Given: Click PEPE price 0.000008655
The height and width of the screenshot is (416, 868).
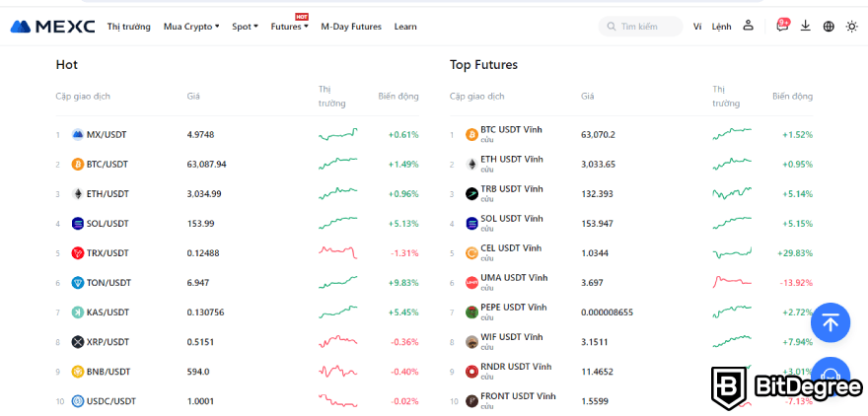Looking at the screenshot, I should point(608,312).
